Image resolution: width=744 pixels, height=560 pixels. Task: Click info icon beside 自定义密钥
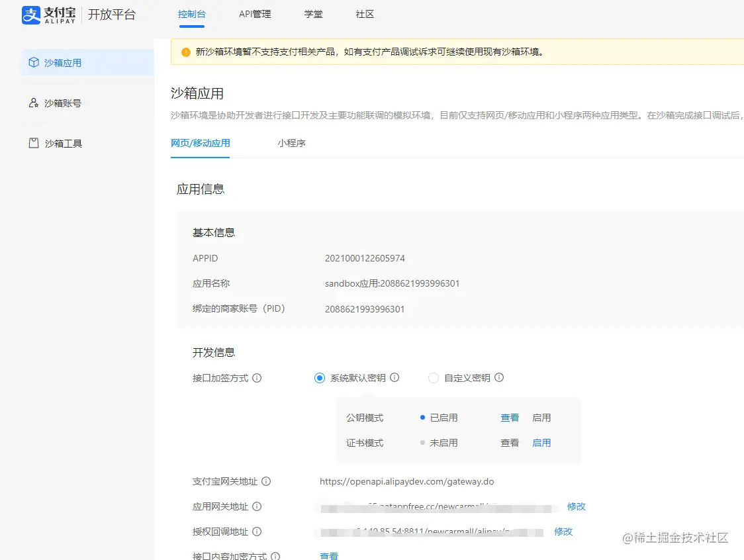[x=499, y=377]
